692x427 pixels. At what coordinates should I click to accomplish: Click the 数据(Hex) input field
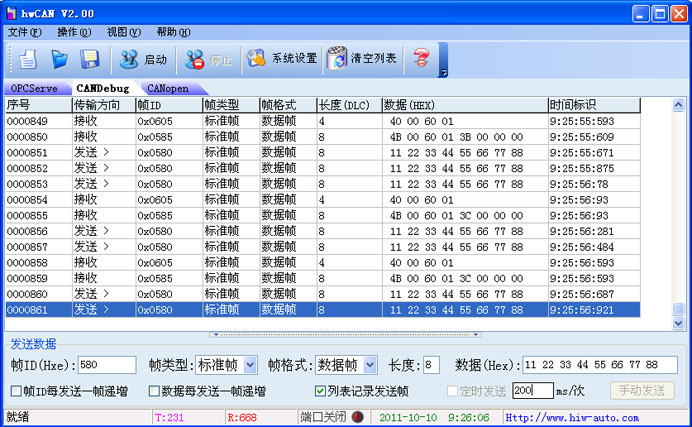tap(600, 365)
